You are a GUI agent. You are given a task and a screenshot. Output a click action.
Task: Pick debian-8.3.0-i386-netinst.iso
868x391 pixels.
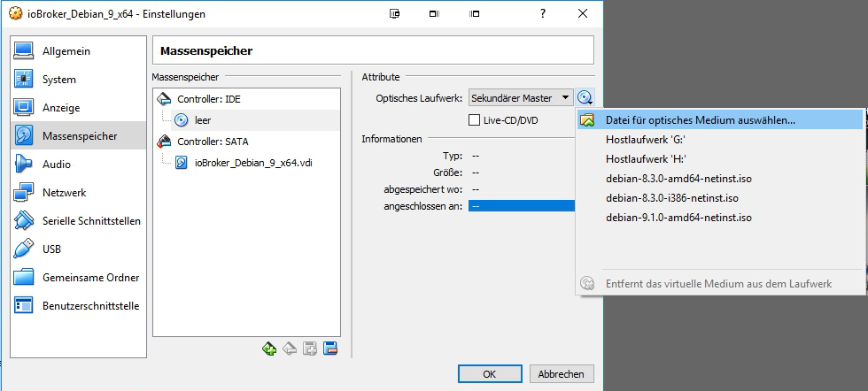tap(720, 198)
